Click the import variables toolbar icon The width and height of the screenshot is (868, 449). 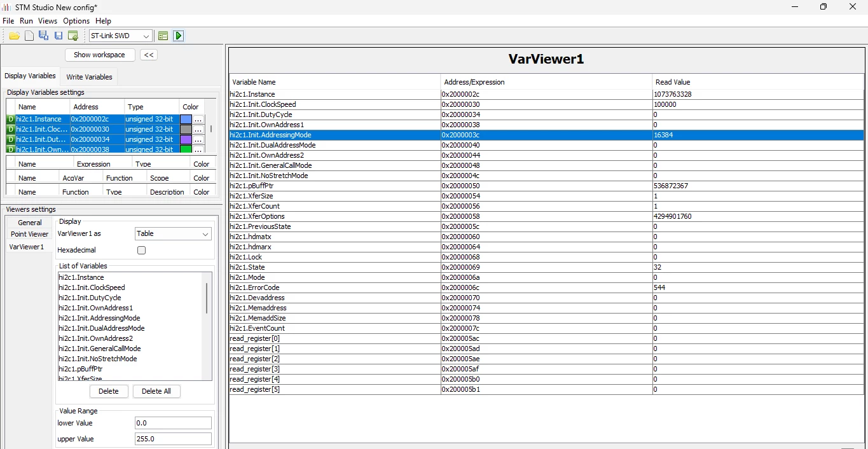pos(73,36)
